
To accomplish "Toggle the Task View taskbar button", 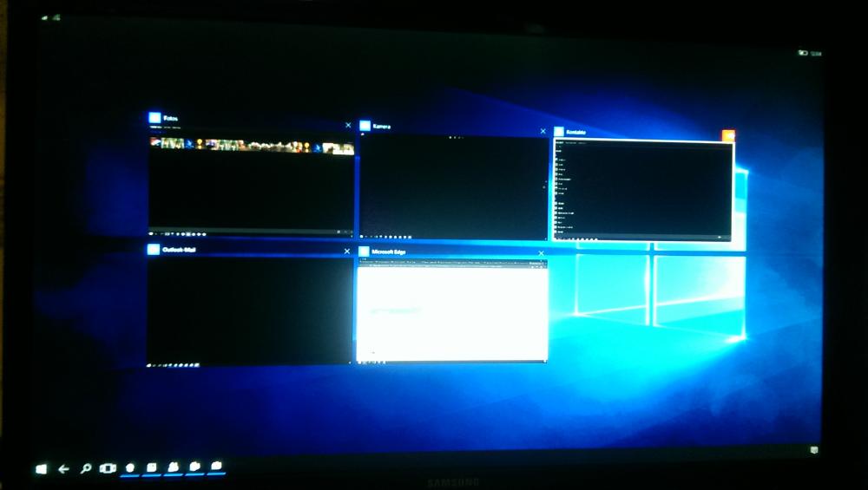I will click(108, 468).
